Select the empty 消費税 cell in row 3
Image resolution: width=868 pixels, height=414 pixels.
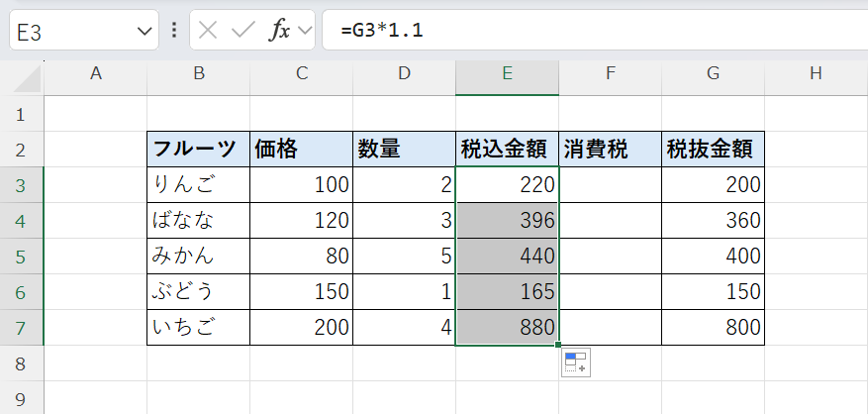pos(610,184)
